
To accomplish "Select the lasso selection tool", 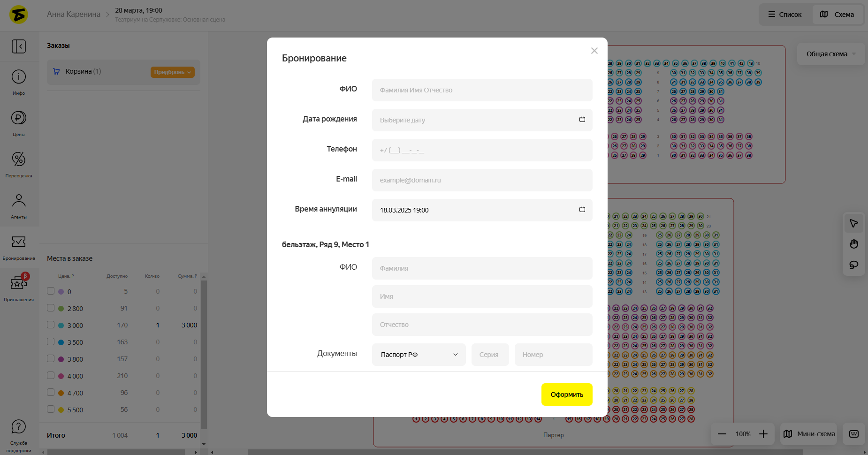I will [854, 265].
